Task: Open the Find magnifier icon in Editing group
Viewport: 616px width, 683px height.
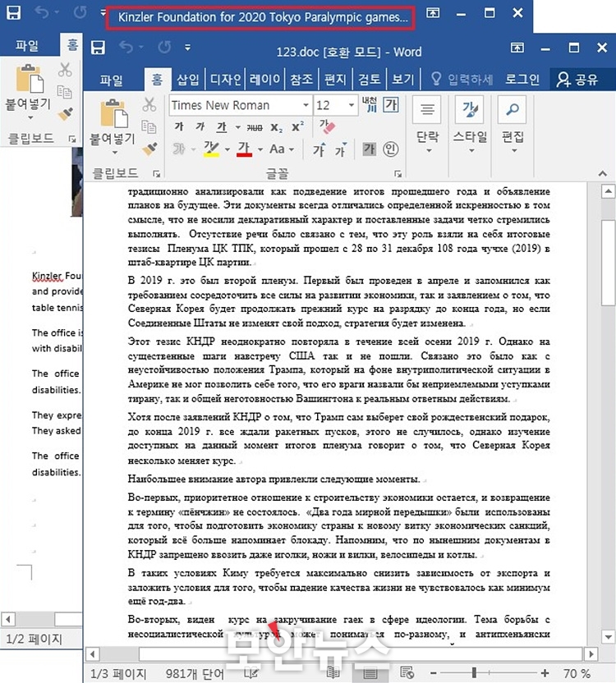Action: point(513,109)
